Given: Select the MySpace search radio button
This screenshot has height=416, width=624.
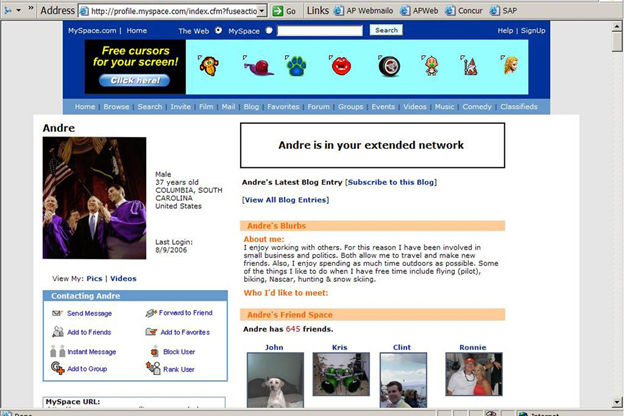Looking at the screenshot, I should pyautogui.click(x=269, y=30).
